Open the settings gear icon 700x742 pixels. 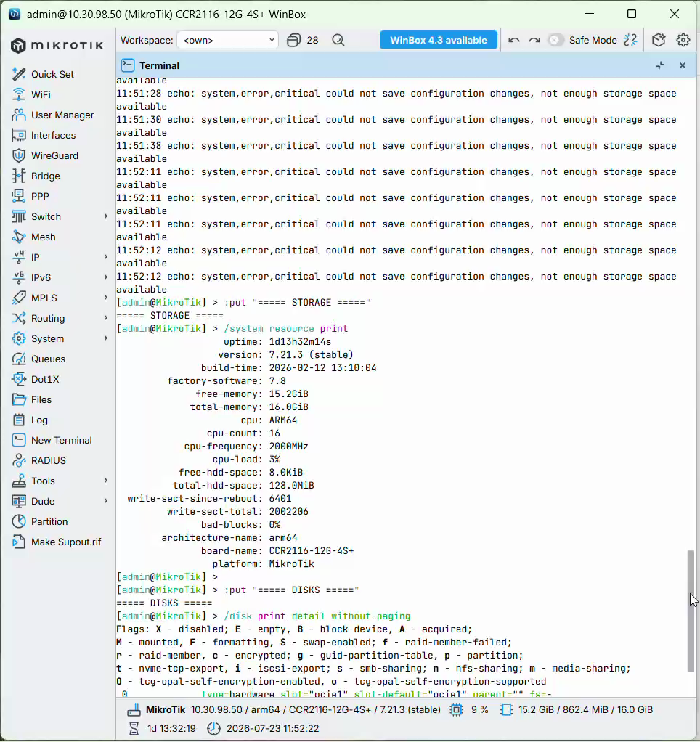pos(683,40)
